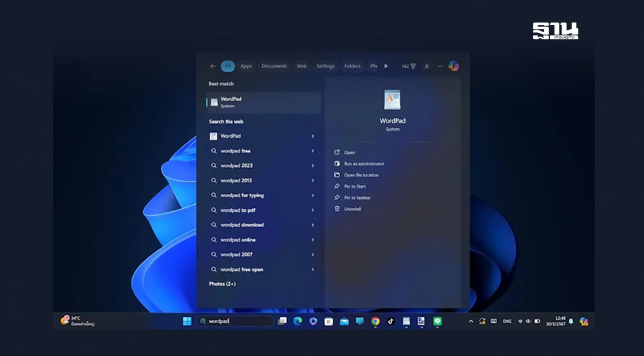Click the back arrow in search panel
Image resolution: width=644 pixels, height=356 pixels.
tap(213, 66)
